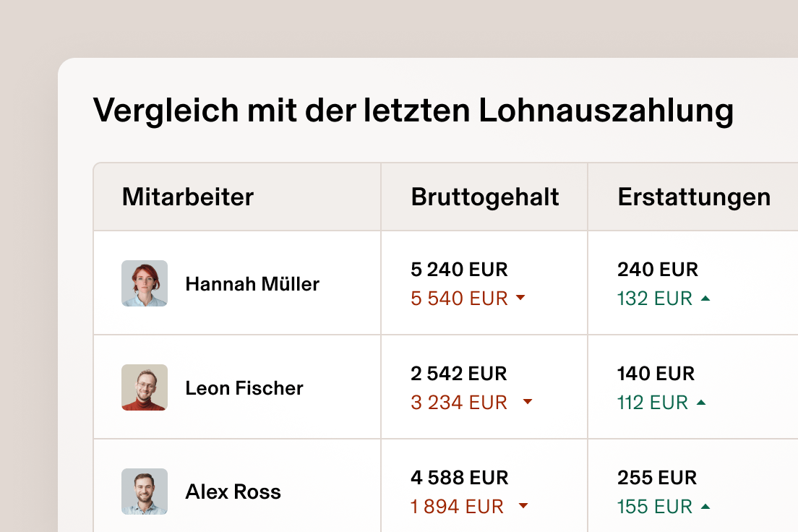
Task: Sort the table by Mitarbeiter column
Action: pyautogui.click(x=189, y=197)
